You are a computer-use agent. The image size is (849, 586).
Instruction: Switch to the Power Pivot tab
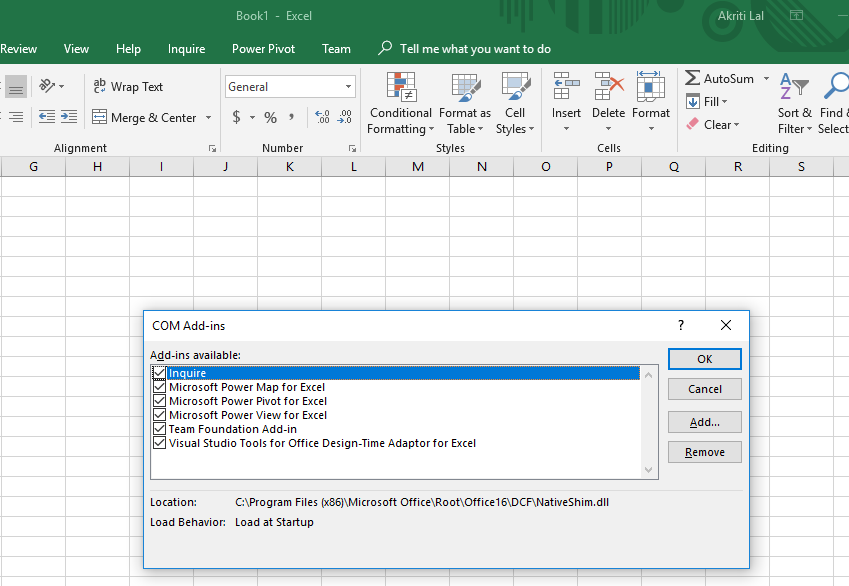point(263,49)
